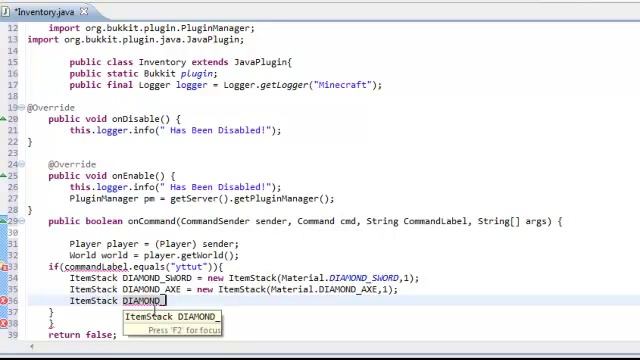Click the red error marker at line 38
This screenshot has height=360, width=640.
[4, 324]
